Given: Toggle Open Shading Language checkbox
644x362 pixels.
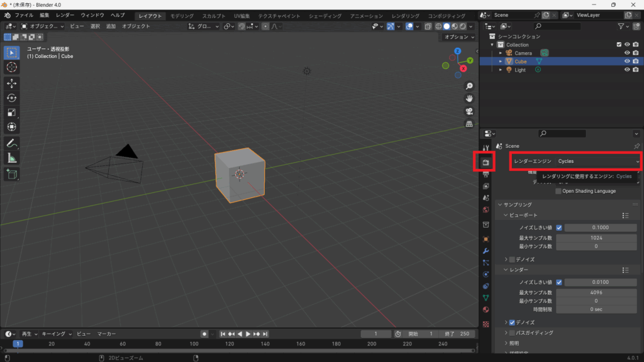Looking at the screenshot, I should coord(558,191).
